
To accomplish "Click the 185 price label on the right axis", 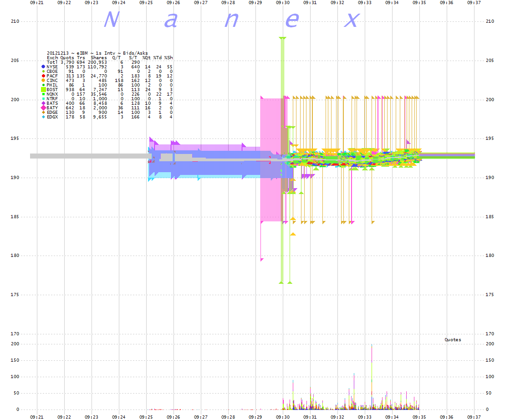I will tap(490, 216).
